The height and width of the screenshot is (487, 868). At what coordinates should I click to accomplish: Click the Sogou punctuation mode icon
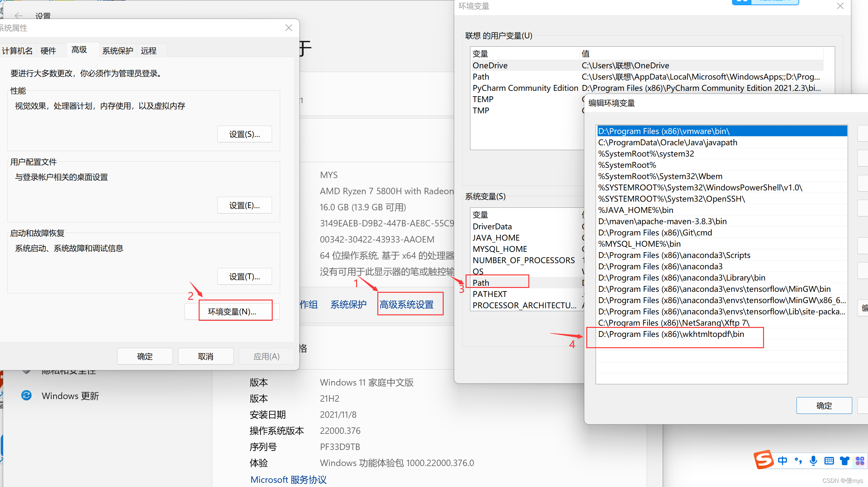798,460
